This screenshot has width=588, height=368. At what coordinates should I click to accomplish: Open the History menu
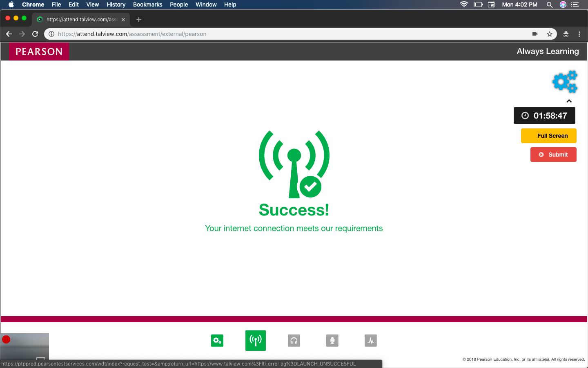point(116,4)
